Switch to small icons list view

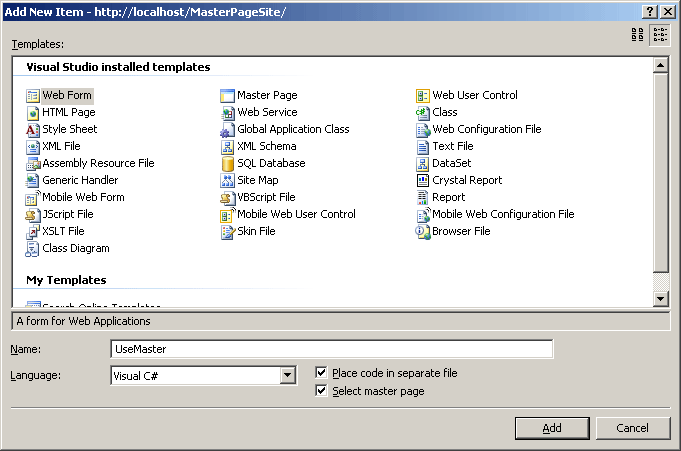pos(660,34)
